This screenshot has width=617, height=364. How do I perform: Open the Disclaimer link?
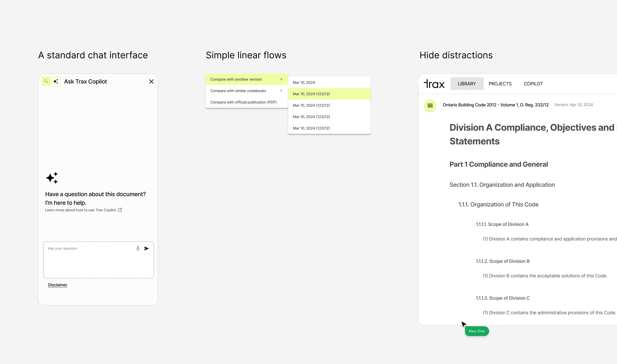pyautogui.click(x=57, y=285)
